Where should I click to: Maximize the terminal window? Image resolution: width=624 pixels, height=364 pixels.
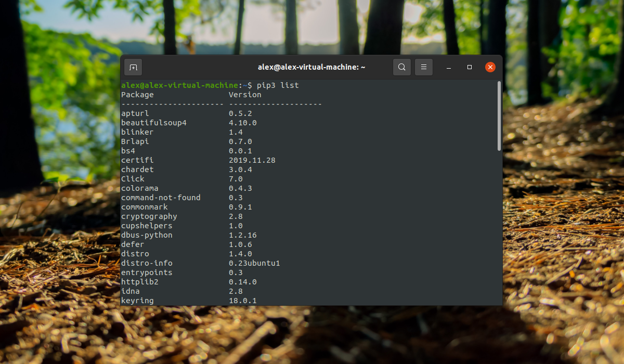470,67
